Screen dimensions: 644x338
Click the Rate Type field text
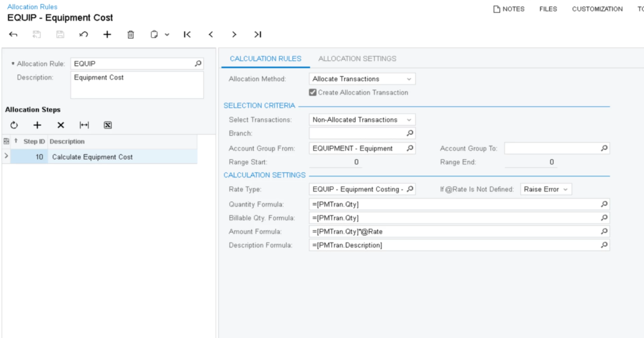[x=358, y=189]
